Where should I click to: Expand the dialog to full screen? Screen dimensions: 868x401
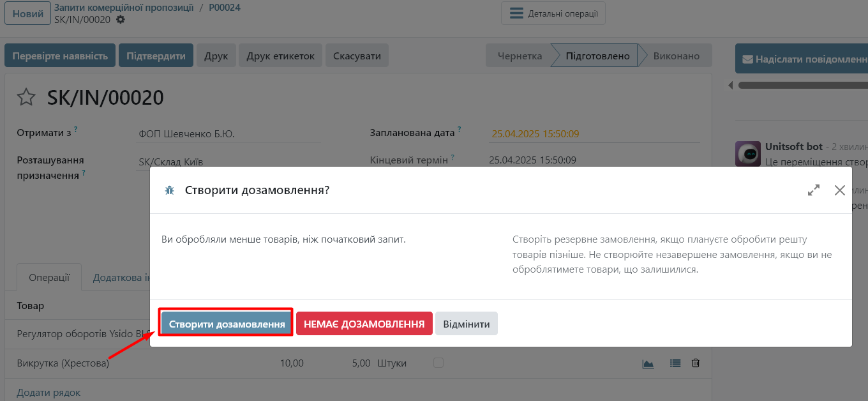[813, 190]
